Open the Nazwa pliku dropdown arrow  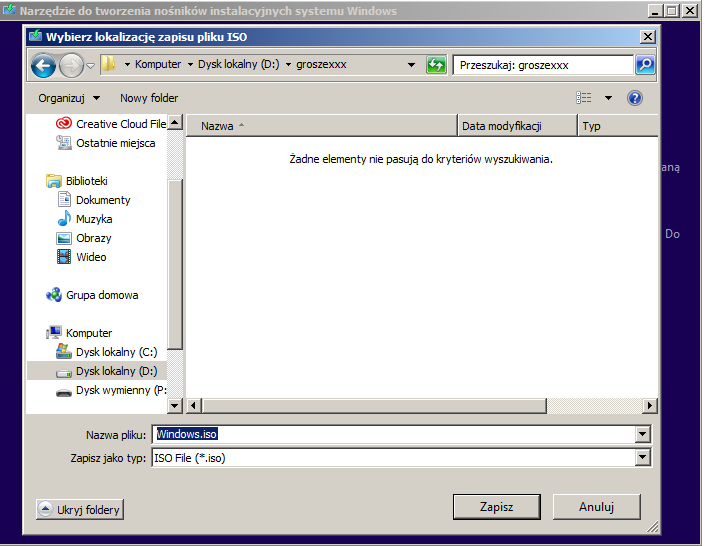coord(643,434)
